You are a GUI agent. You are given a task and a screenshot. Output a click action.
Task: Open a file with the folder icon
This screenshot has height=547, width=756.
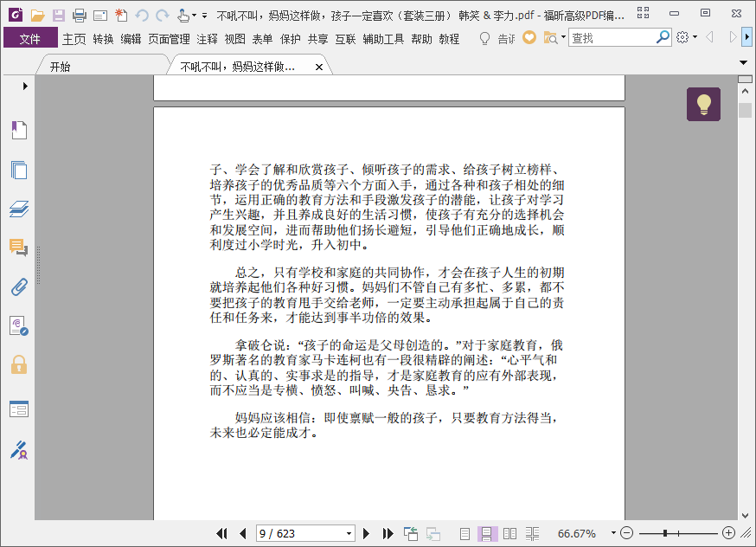coord(37,16)
